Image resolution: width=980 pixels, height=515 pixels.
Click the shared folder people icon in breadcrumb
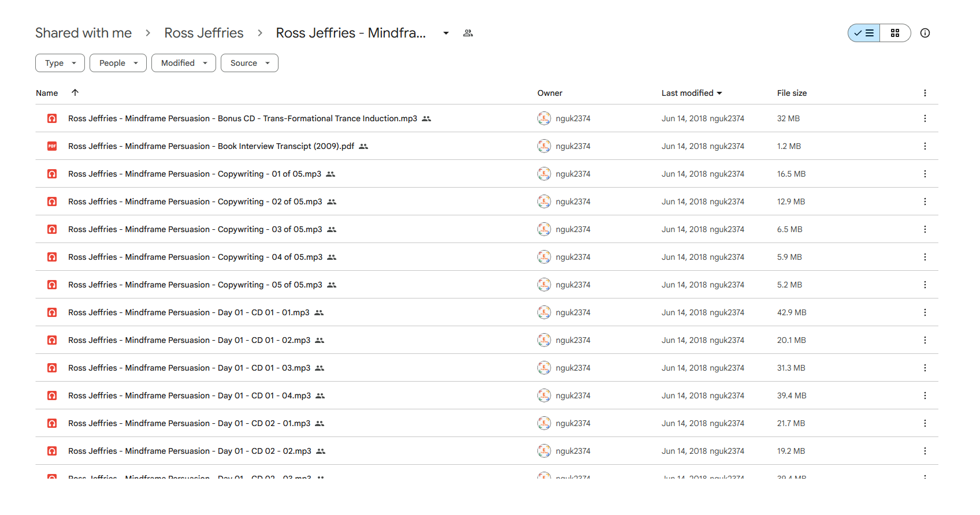pyautogui.click(x=468, y=33)
